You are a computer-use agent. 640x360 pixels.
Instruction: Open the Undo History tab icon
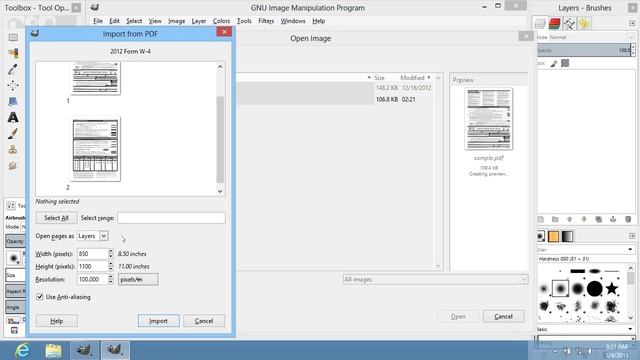tap(584, 24)
